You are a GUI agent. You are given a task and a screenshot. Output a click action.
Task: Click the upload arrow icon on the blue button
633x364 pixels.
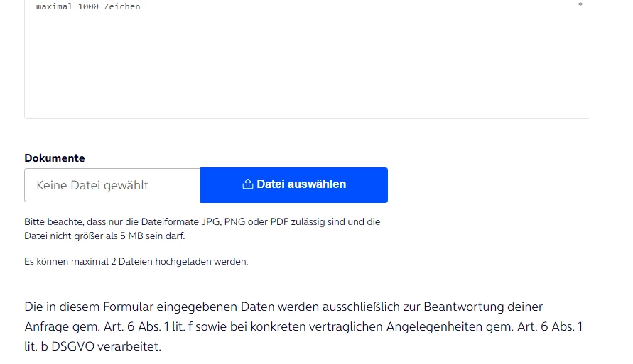coord(247,184)
